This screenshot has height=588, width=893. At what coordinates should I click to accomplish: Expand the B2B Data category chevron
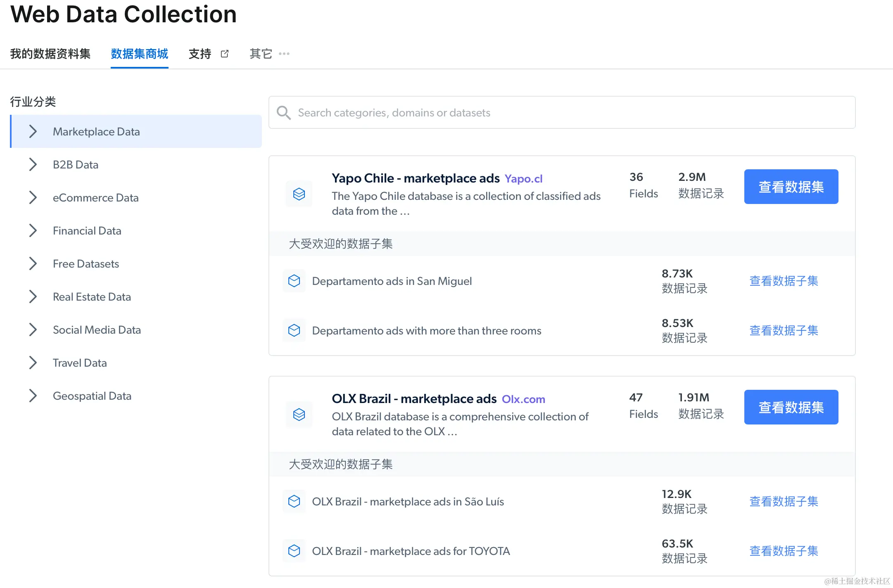click(x=33, y=164)
